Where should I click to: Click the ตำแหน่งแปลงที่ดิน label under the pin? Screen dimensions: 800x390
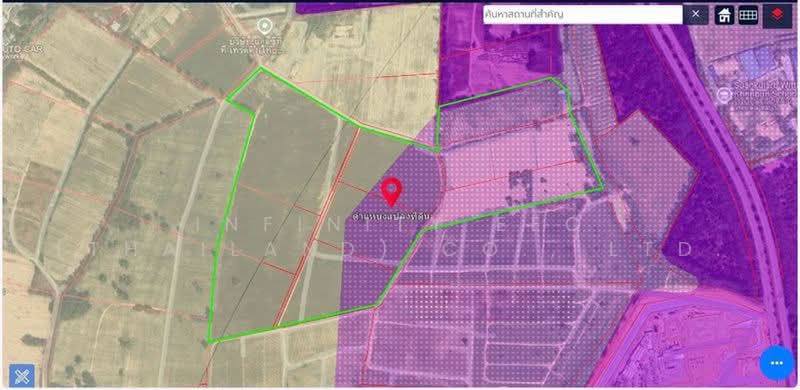click(392, 216)
